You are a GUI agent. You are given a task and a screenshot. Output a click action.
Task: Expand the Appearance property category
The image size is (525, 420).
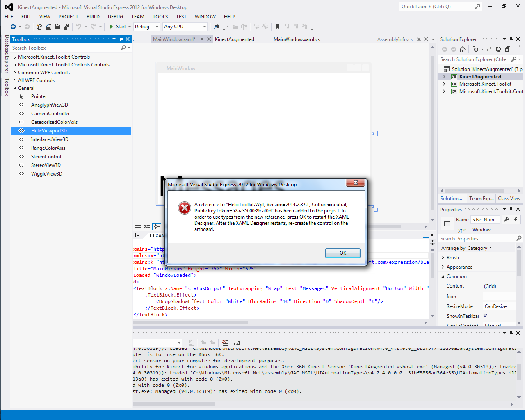[x=443, y=267]
